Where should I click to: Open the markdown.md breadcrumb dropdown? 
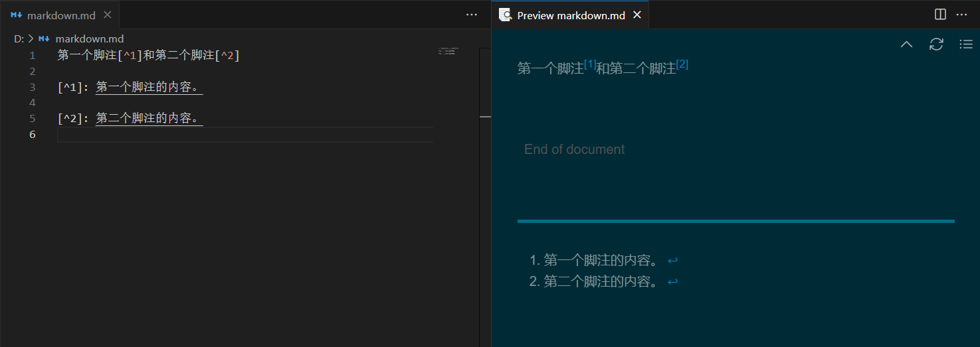[89, 39]
